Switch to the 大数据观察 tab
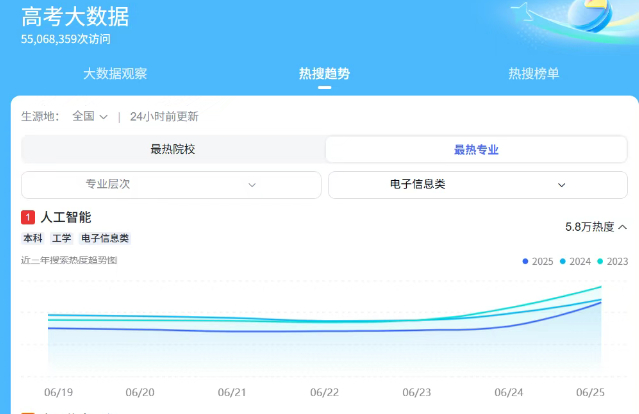Screen dimensions: 639x414 [x=115, y=74]
